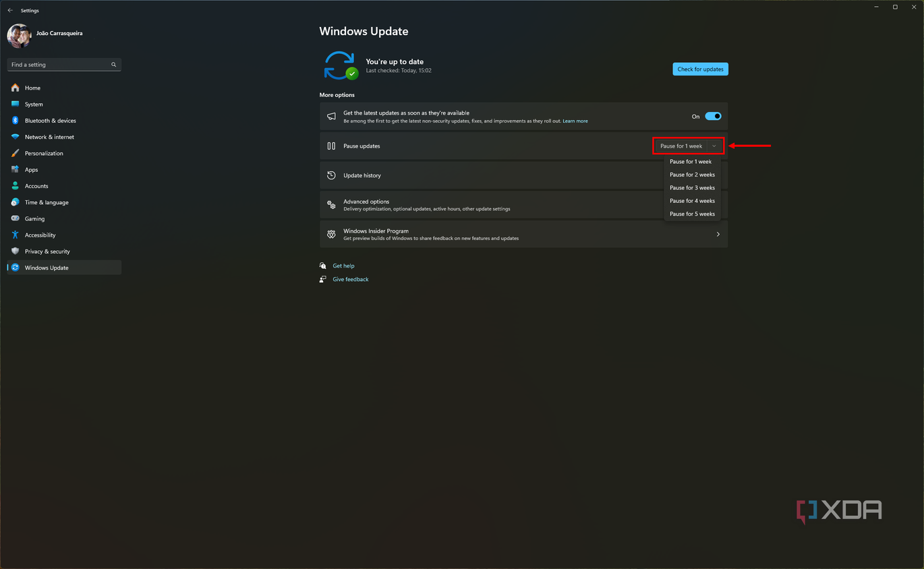This screenshot has height=569, width=924.
Task: Click the Check for updates button
Action: [x=700, y=69]
